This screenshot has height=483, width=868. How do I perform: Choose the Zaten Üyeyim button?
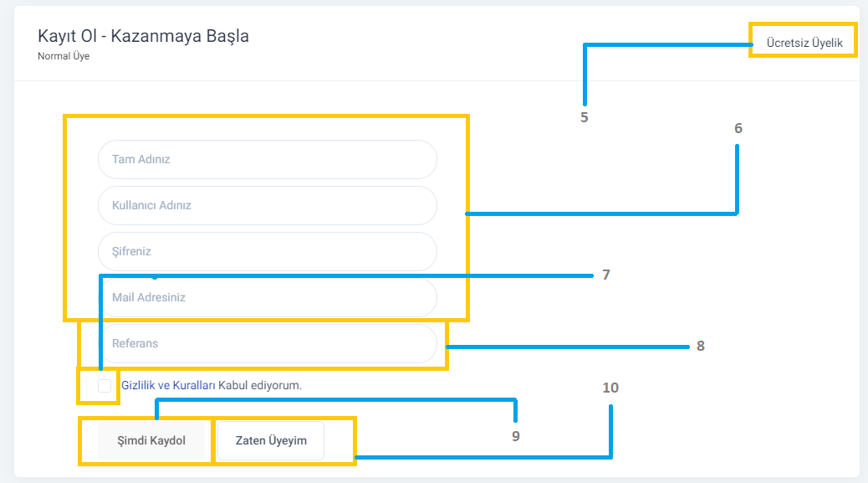point(271,441)
